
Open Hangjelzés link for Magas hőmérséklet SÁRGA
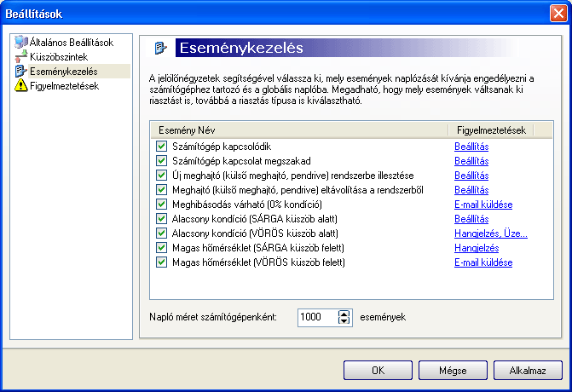point(476,248)
